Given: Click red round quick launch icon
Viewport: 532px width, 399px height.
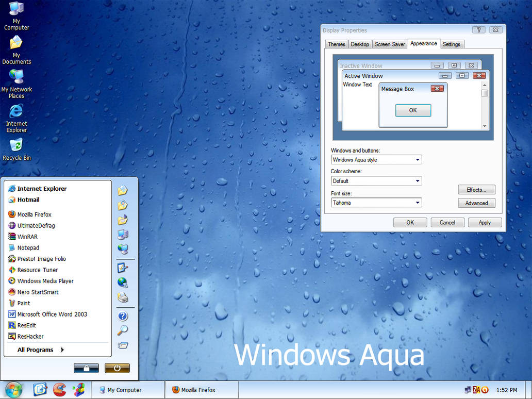Looking at the screenshot, I should tap(59, 390).
